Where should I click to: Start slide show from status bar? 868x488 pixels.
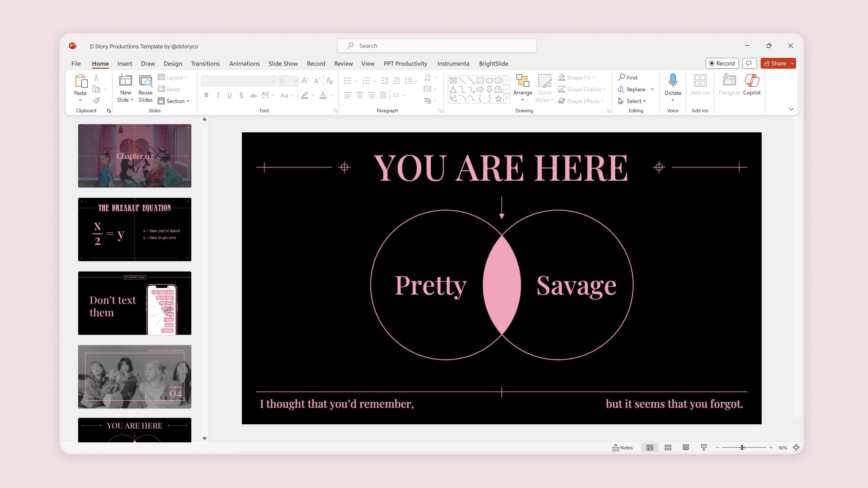coord(704,447)
